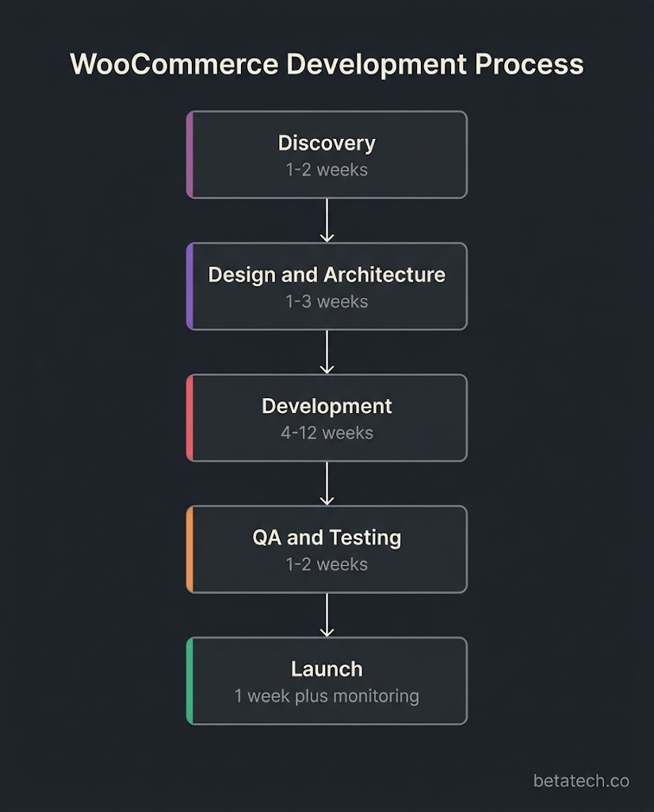Screen dimensions: 654x812
Task: Select the Launch step heading
Action: (x=327, y=669)
